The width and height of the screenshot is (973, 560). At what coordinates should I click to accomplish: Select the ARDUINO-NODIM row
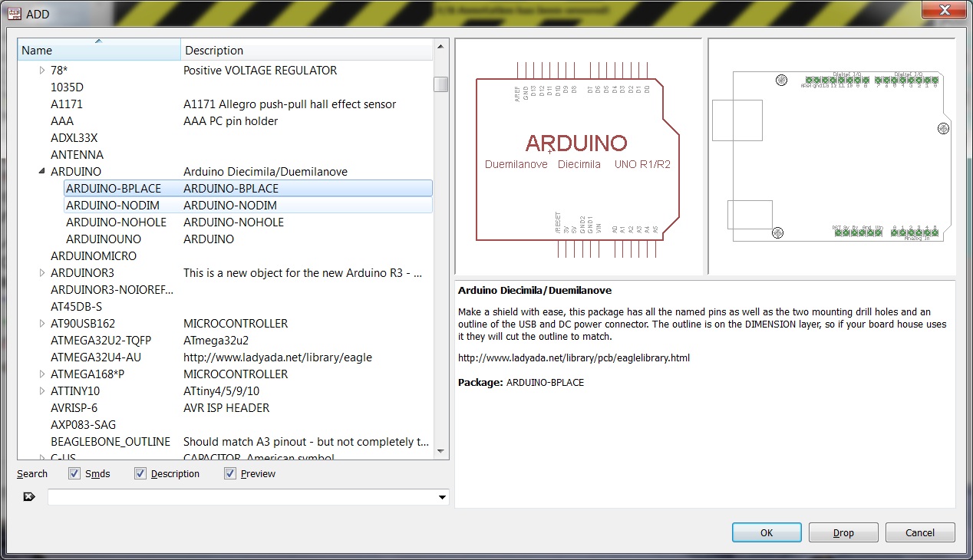(x=248, y=206)
